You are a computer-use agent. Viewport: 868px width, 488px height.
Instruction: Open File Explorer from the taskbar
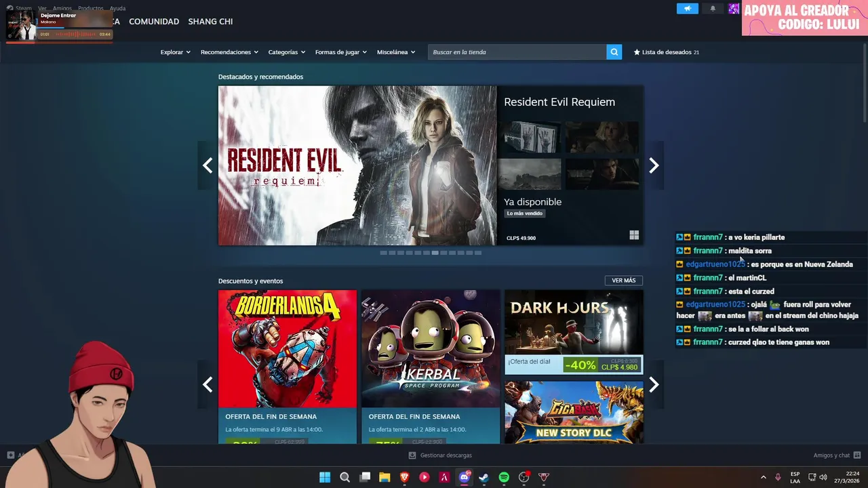pyautogui.click(x=384, y=477)
